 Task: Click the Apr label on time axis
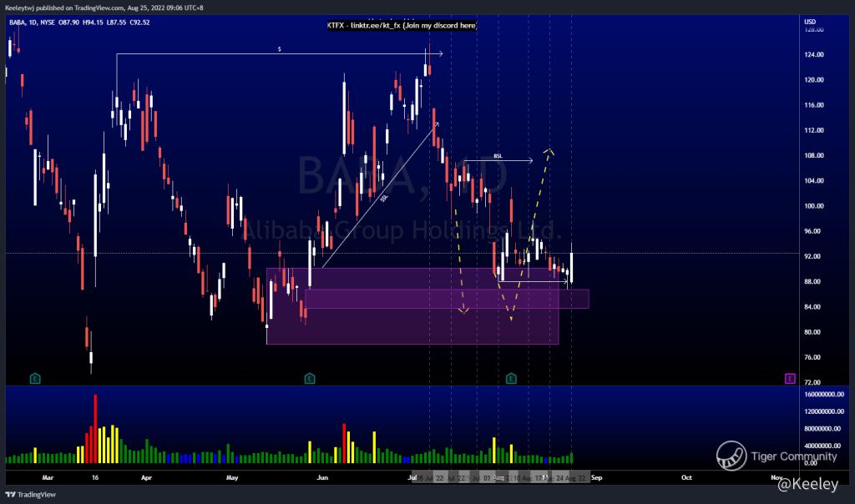pos(146,478)
